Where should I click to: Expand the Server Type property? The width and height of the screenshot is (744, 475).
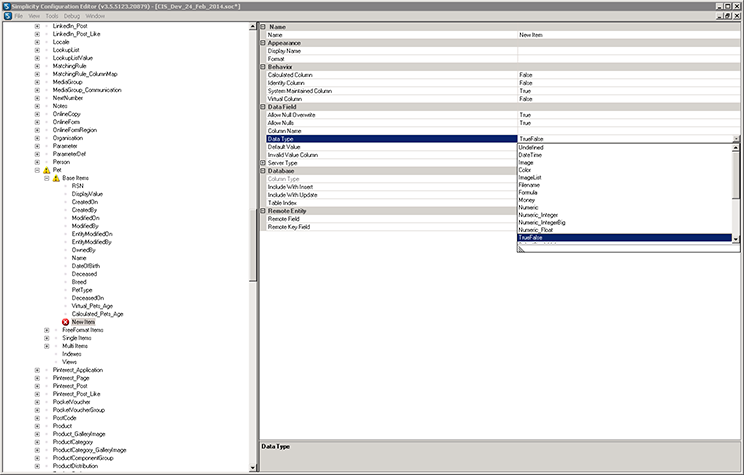(x=263, y=163)
